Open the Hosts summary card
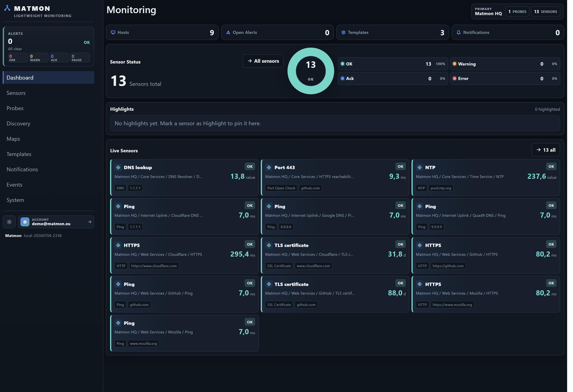 pos(162,33)
